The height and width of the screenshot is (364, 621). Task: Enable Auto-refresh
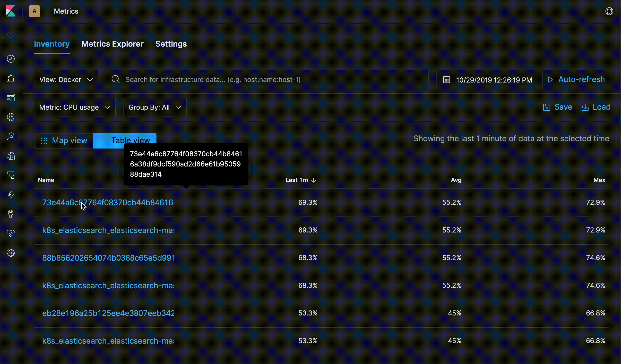576,79
